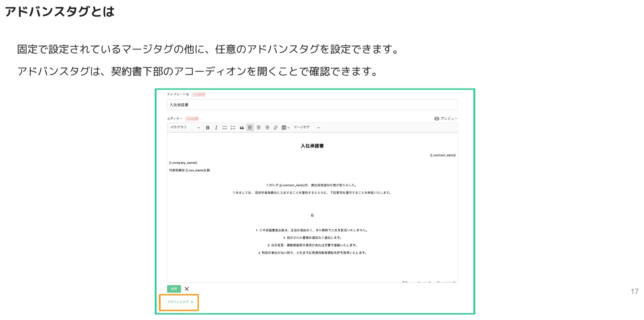Open the insert table dropdown
The width and height of the screenshot is (644, 320).
[285, 128]
